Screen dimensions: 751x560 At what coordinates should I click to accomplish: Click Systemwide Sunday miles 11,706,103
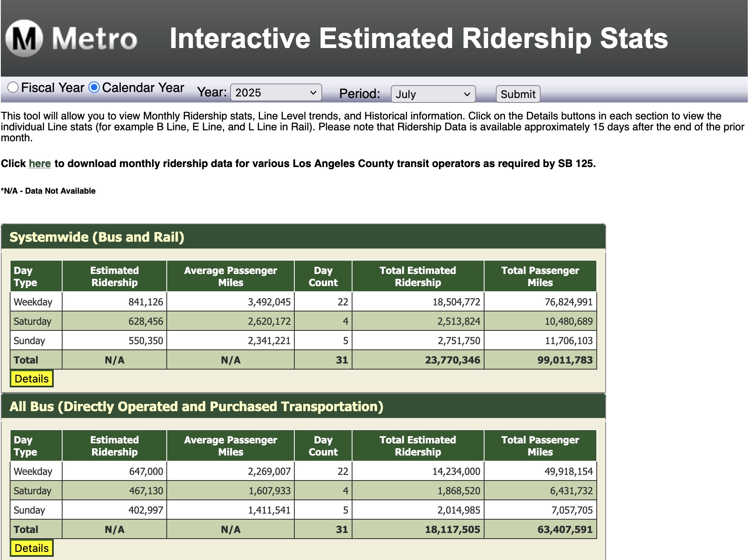569,341
